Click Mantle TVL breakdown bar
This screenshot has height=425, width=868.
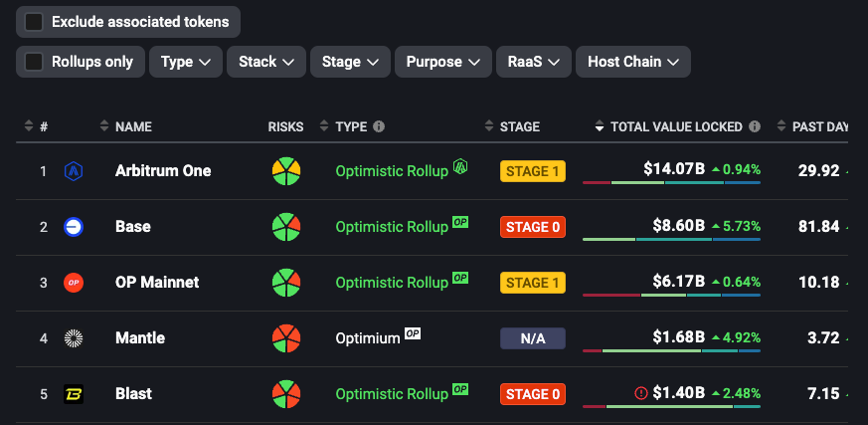(671, 350)
